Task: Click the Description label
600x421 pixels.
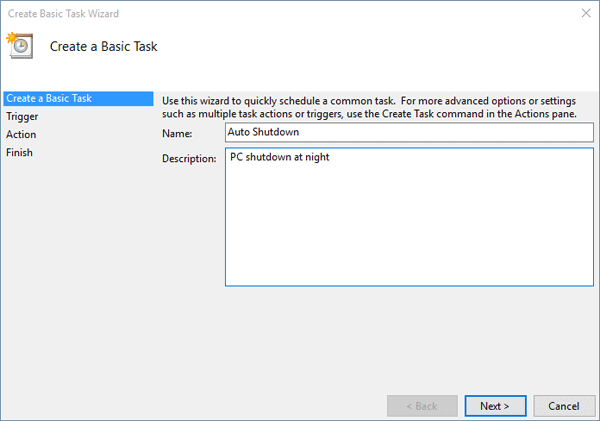Action: 190,159
